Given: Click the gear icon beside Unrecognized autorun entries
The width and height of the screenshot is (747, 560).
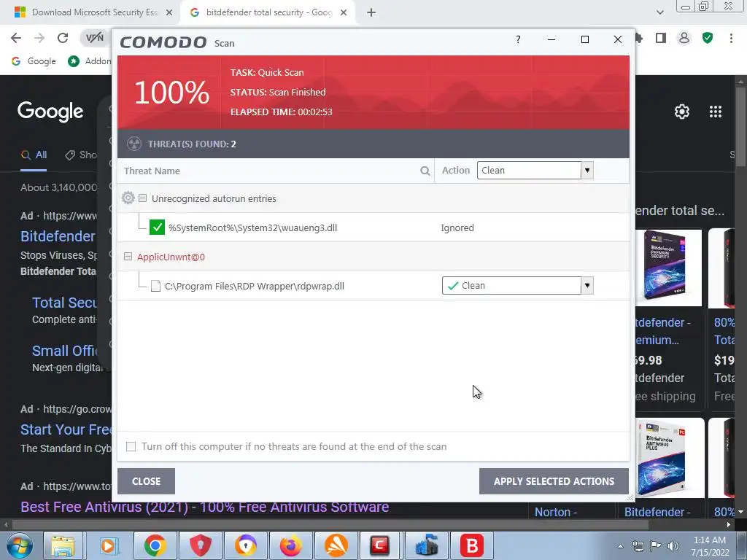Looking at the screenshot, I should tap(128, 198).
